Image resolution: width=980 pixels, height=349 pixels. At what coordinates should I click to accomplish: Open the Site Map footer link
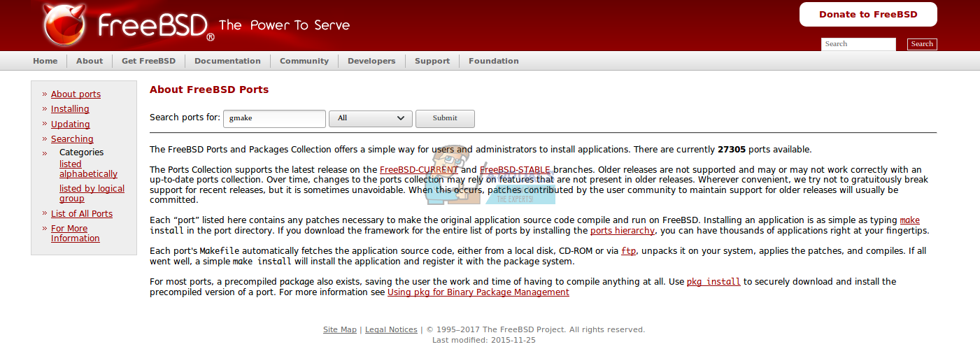pyautogui.click(x=340, y=329)
